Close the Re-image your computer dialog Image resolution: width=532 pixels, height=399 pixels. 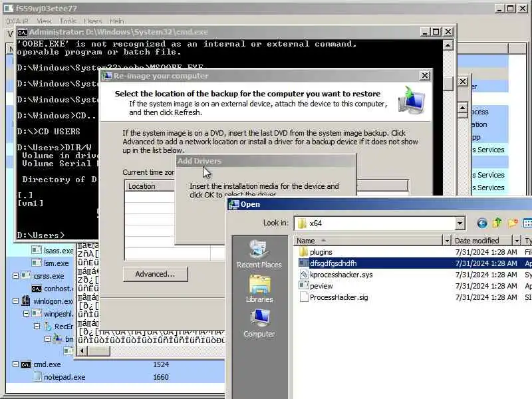pos(425,76)
